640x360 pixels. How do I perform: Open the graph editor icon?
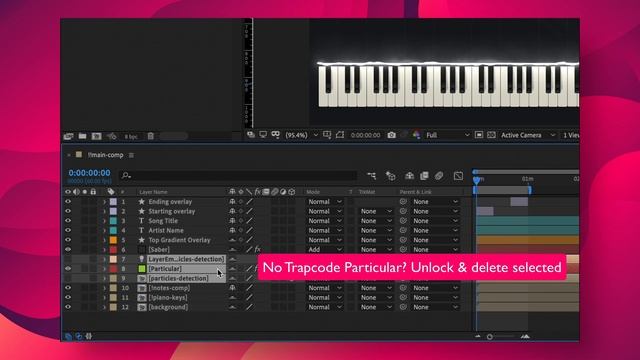tap(458, 176)
